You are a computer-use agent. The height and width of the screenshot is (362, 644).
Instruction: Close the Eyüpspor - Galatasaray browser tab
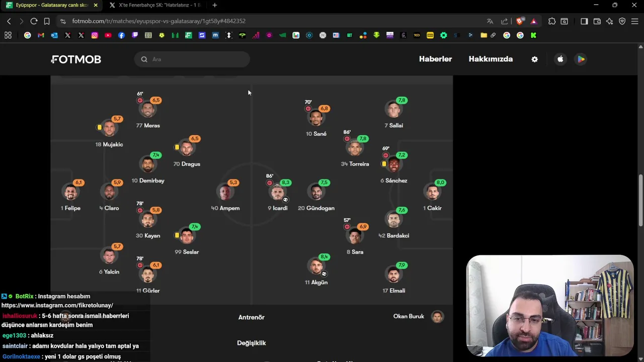coord(96,5)
